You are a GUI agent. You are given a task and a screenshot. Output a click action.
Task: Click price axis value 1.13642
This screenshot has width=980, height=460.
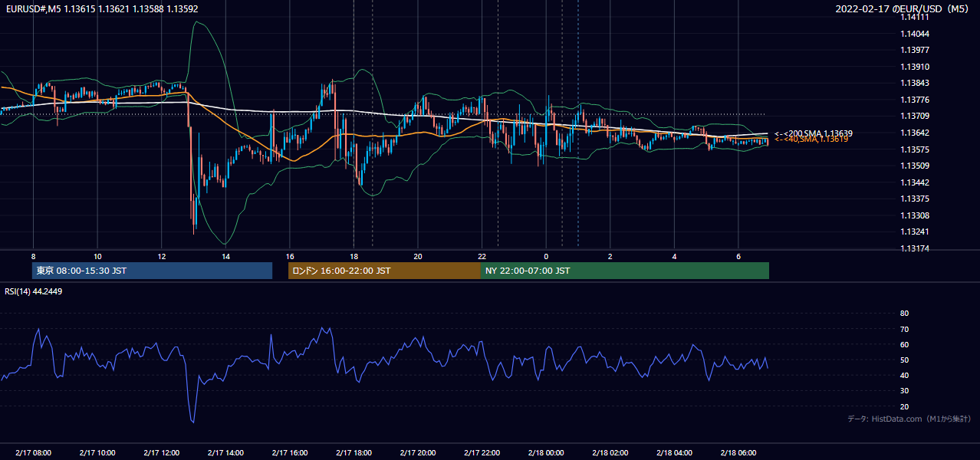coord(916,133)
